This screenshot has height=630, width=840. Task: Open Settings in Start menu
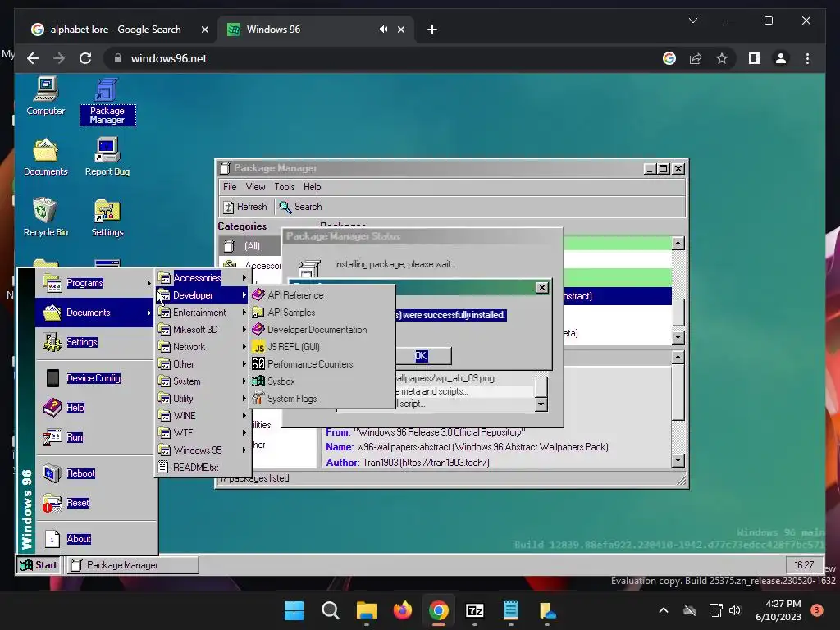tap(95, 342)
